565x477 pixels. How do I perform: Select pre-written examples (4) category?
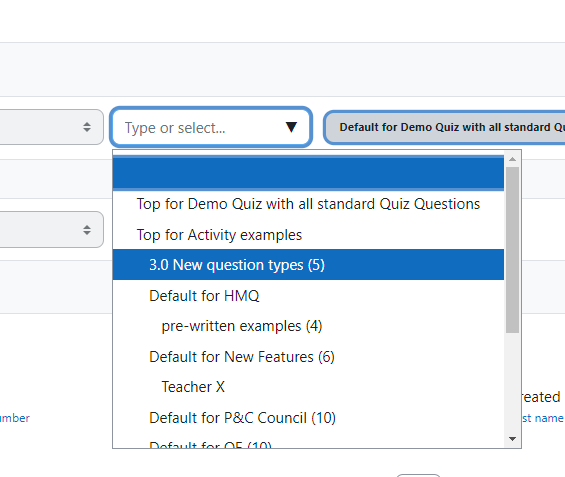click(308, 326)
